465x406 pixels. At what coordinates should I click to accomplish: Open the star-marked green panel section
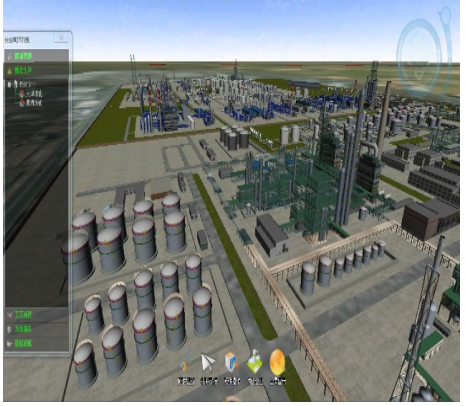(x=37, y=71)
